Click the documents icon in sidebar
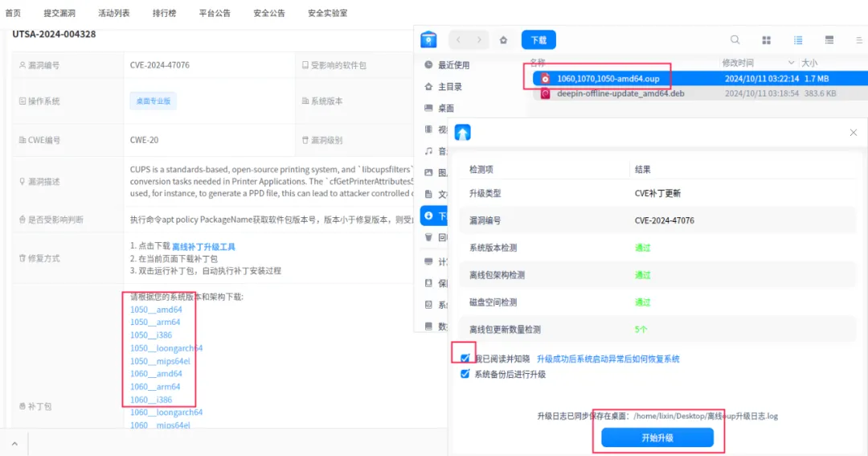The width and height of the screenshot is (868, 456). [x=428, y=194]
